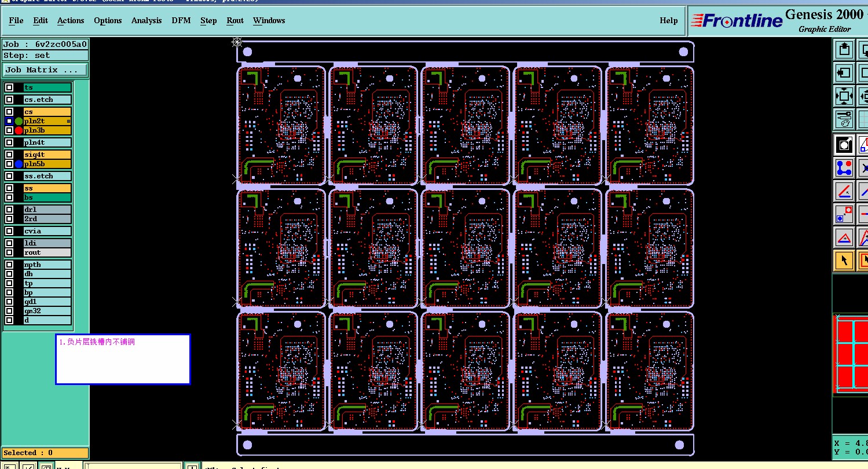868x469 pixels.
Task: Toggle the checkbox for layer pln2t
Action: (9, 121)
